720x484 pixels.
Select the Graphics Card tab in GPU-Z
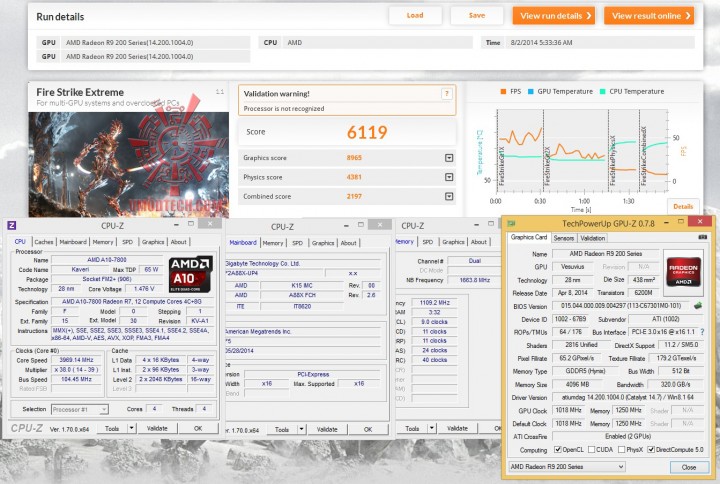pyautogui.click(x=529, y=237)
